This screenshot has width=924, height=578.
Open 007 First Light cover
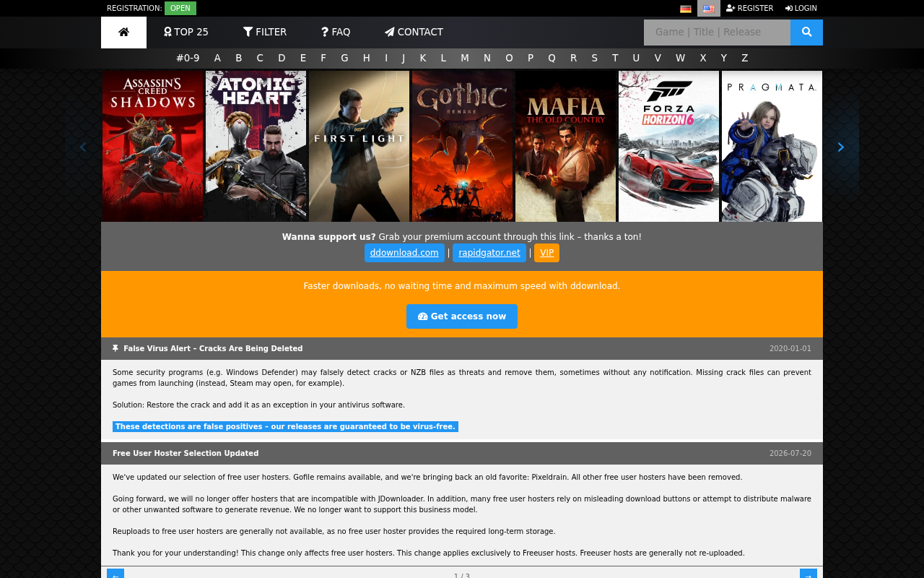coord(359,146)
